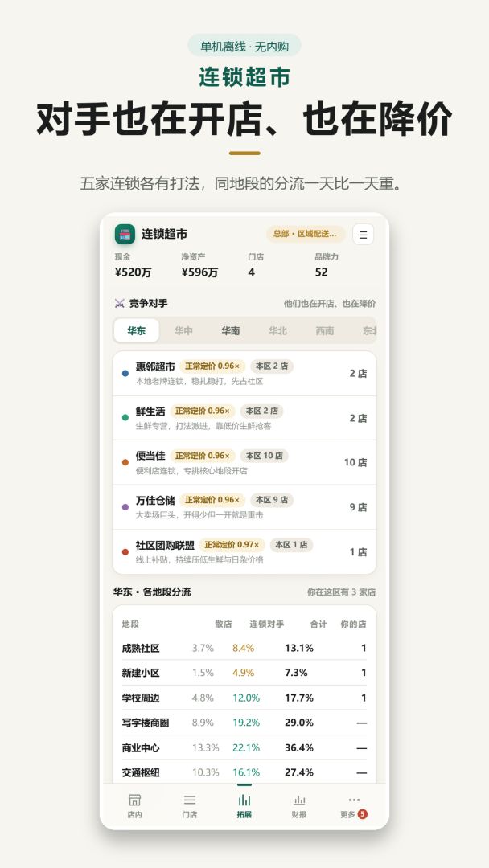Select the 商业中心 row label
Screen dimensions: 489x868
141,748
